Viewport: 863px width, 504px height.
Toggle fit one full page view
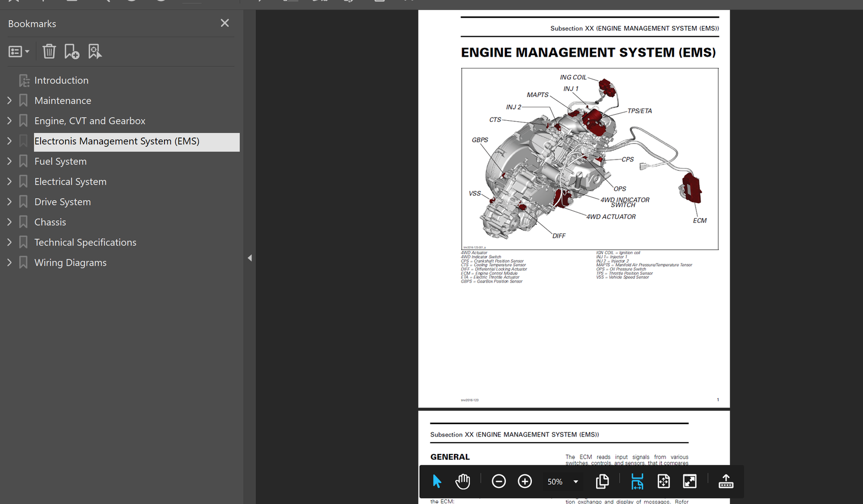[663, 481]
